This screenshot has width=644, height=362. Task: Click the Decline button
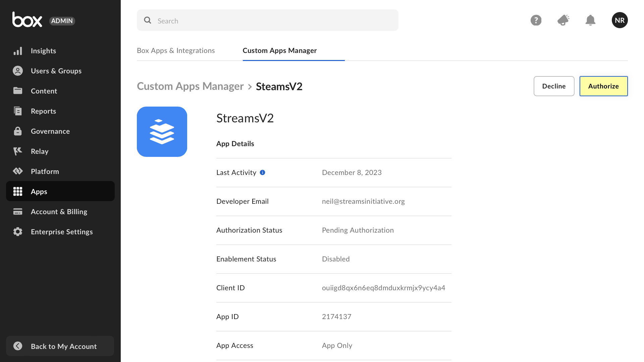[554, 86]
